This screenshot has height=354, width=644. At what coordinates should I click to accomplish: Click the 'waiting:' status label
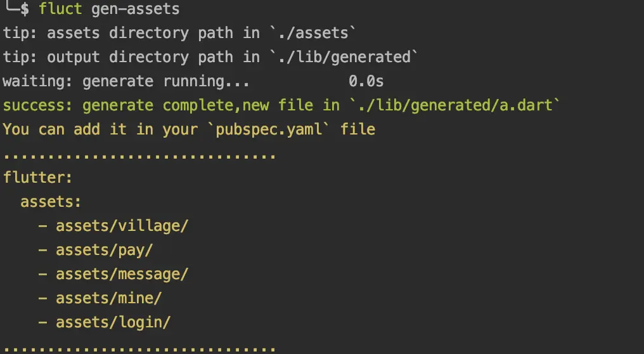[x=37, y=81]
